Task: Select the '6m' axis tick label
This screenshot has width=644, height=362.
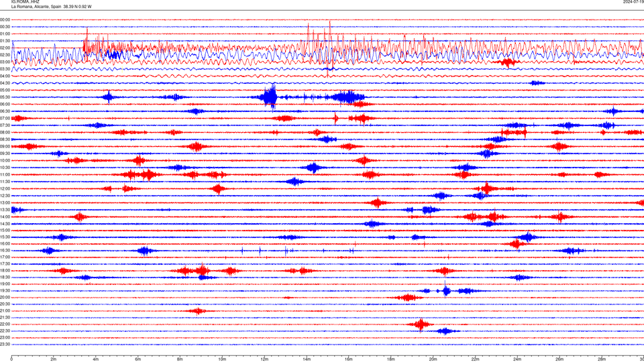Action: (x=138, y=359)
